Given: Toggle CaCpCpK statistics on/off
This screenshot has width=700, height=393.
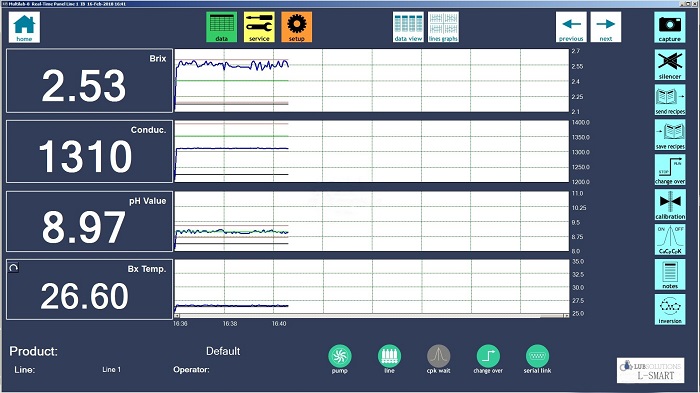Looking at the screenshot, I should point(670,239).
